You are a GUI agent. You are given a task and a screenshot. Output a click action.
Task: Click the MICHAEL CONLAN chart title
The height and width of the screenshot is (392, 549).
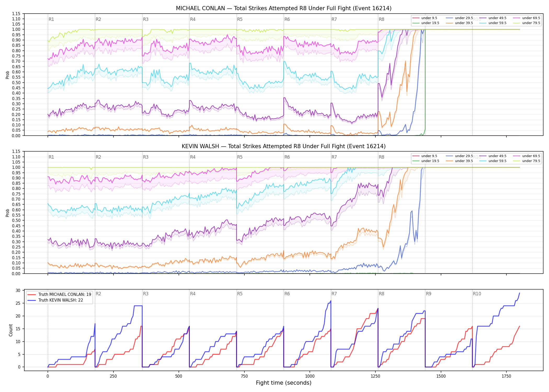(284, 8)
